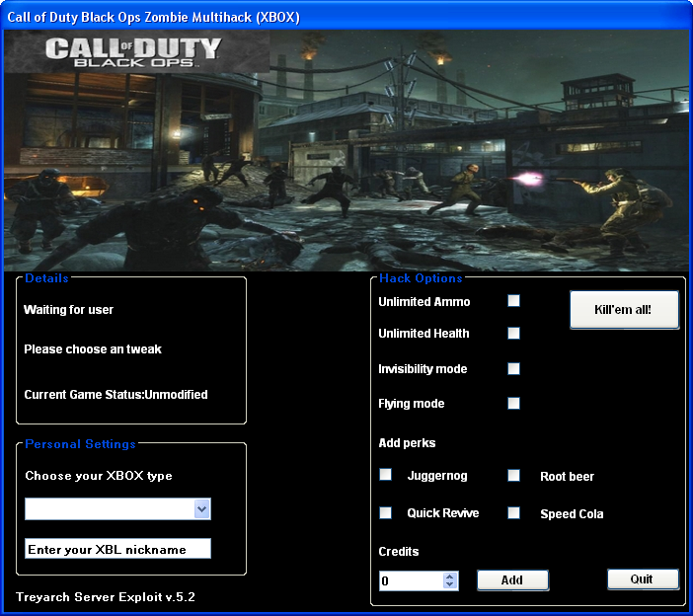This screenshot has height=616, width=693.
Task: Click the 'Personal Settings' group title
Action: click(80, 444)
